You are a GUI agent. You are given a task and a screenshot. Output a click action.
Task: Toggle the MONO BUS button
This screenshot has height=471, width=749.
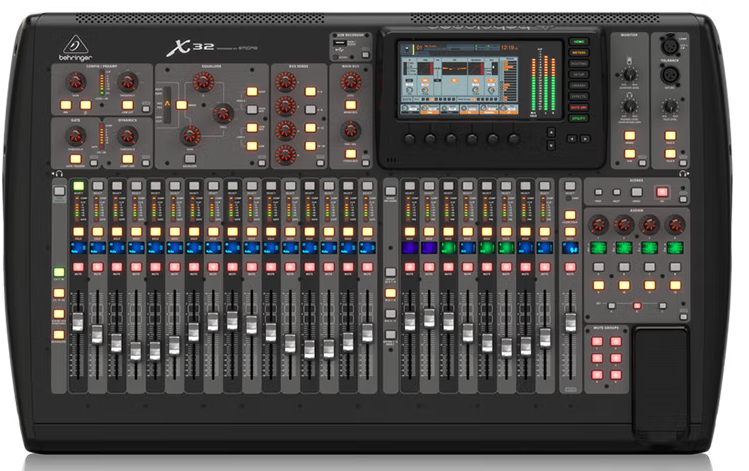pos(351,105)
